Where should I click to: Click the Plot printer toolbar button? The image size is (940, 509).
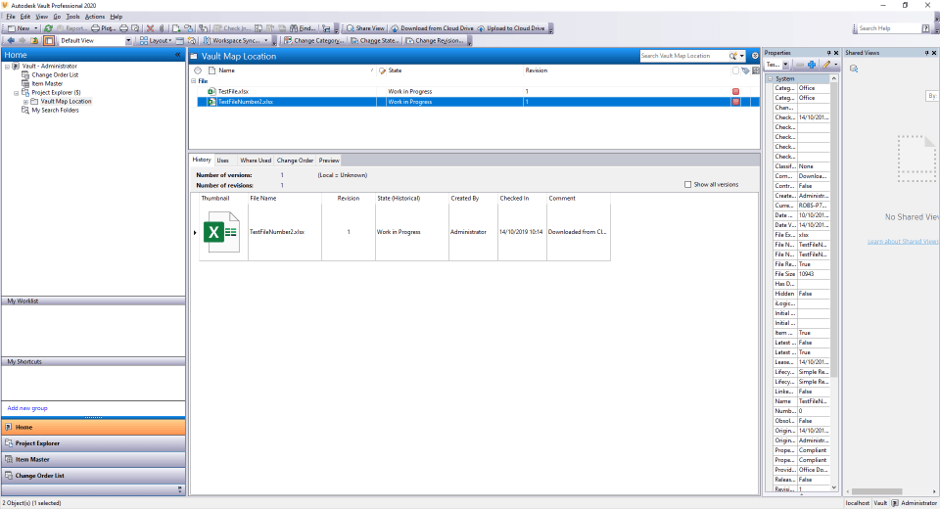(103, 28)
